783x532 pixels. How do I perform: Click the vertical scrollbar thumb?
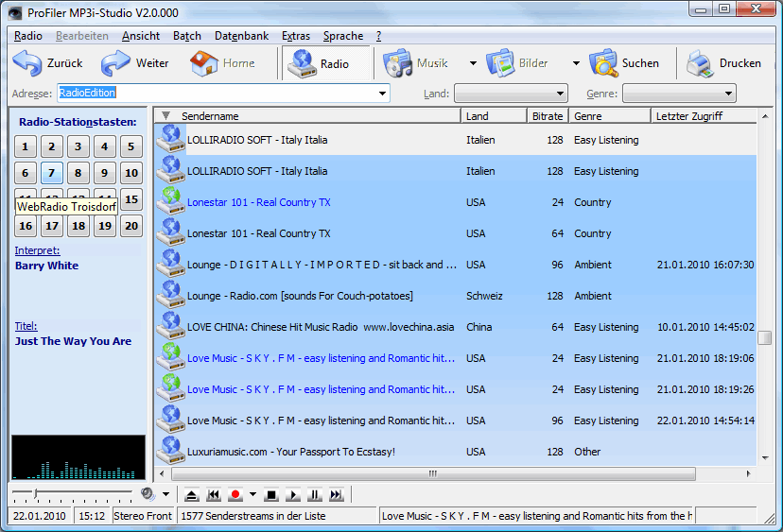(x=764, y=338)
